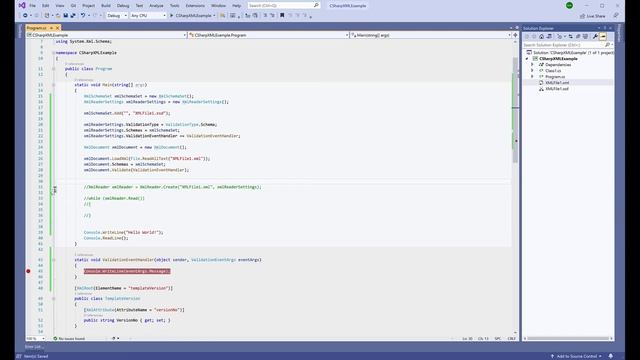Expand the Program.cs node in Solution Explorer
Image resolution: width=640 pixels, height=360 pixels.
click(x=532, y=77)
